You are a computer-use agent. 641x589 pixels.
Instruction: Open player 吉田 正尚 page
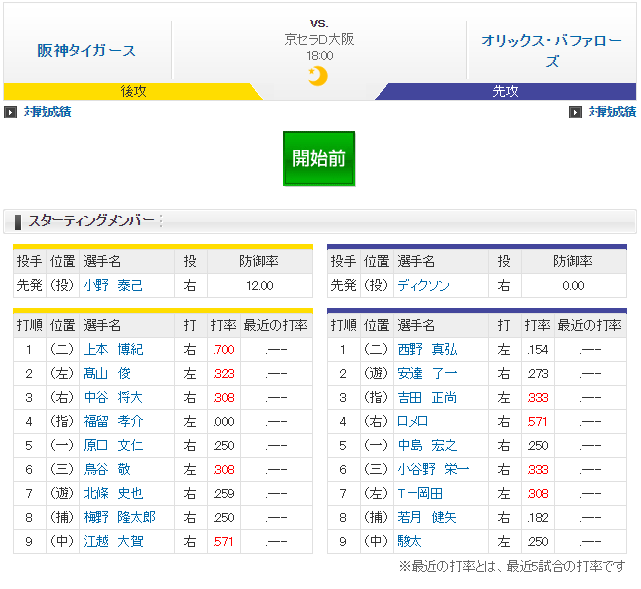pos(427,397)
